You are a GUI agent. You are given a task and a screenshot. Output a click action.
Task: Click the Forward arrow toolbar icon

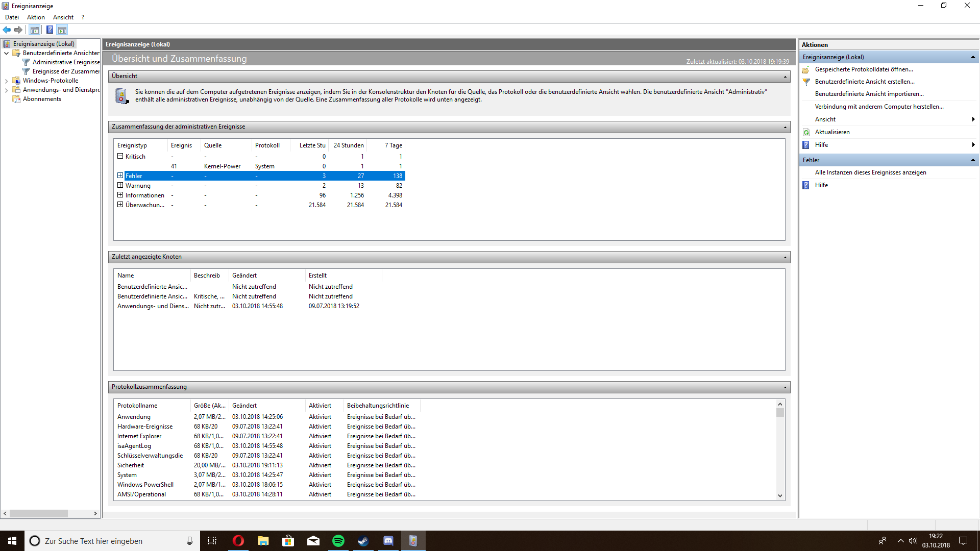click(x=18, y=30)
